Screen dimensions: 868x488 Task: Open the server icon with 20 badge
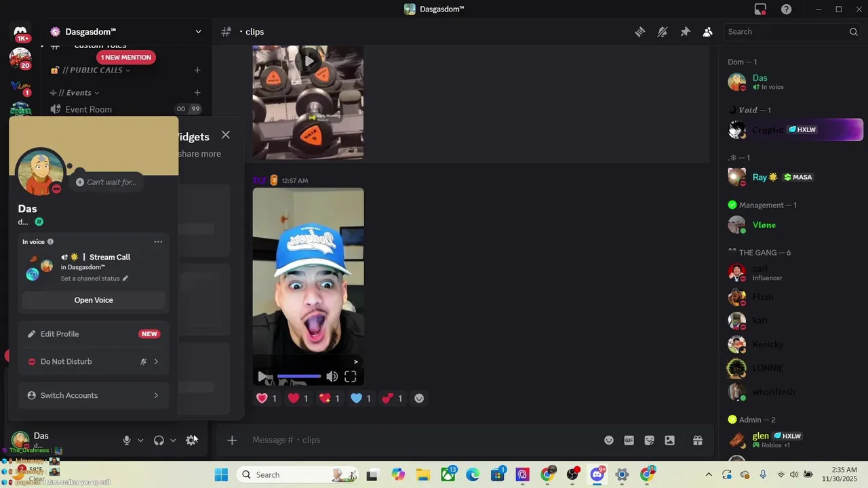click(20, 59)
